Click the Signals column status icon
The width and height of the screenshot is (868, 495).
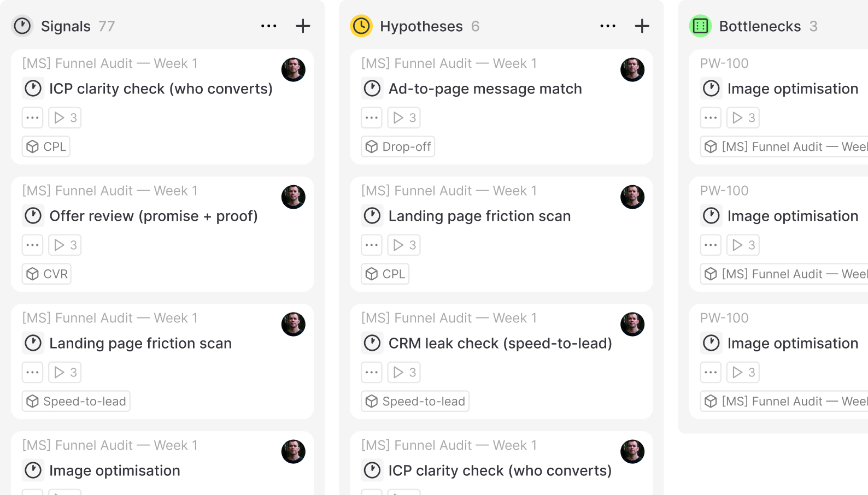click(22, 26)
